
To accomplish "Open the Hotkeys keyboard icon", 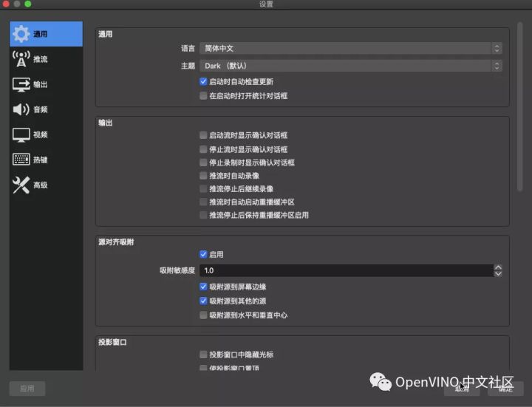I will click(x=21, y=160).
